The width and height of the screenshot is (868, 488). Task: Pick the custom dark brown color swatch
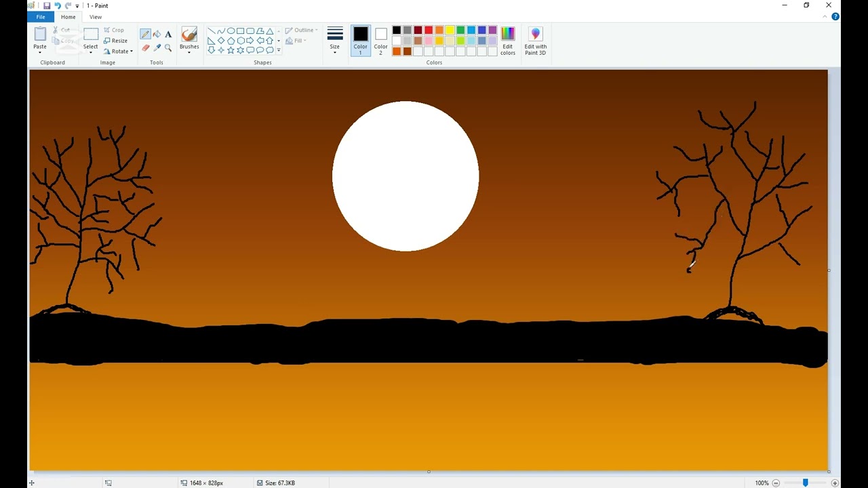click(407, 52)
